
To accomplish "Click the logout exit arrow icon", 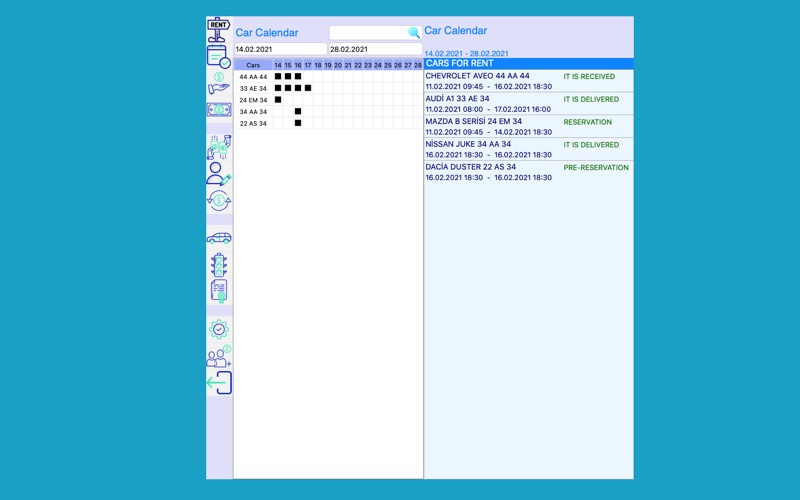I will 219,383.
